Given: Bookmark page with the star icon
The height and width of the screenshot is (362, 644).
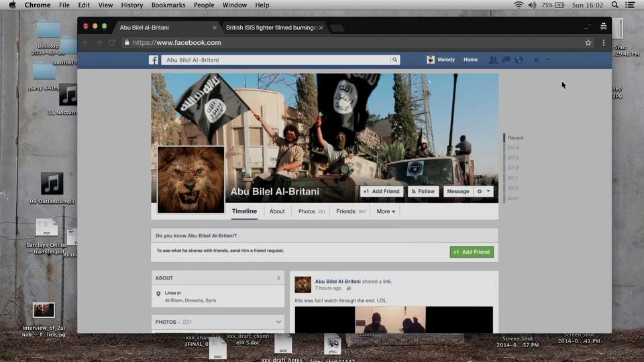Looking at the screenshot, I should [x=588, y=43].
